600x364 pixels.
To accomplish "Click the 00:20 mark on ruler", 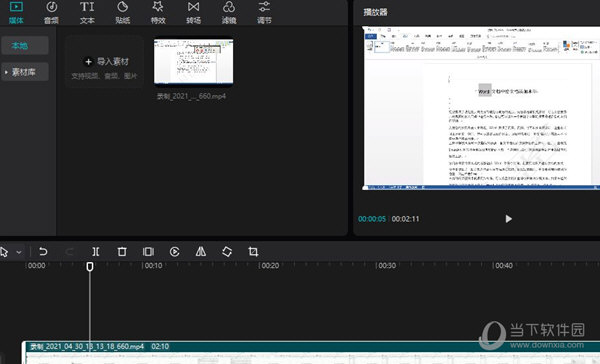I will 270,266.
